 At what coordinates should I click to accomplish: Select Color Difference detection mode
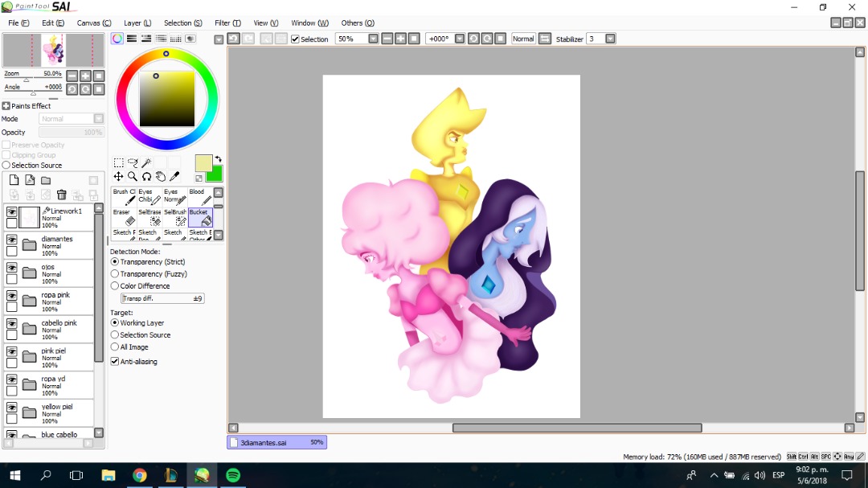(115, 286)
